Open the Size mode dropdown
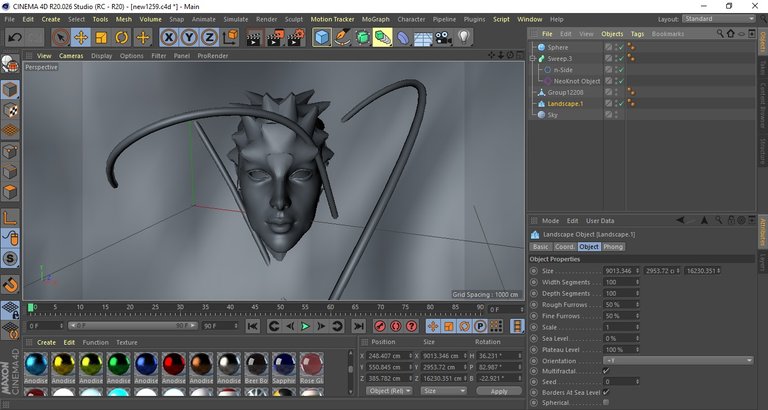 [444, 391]
